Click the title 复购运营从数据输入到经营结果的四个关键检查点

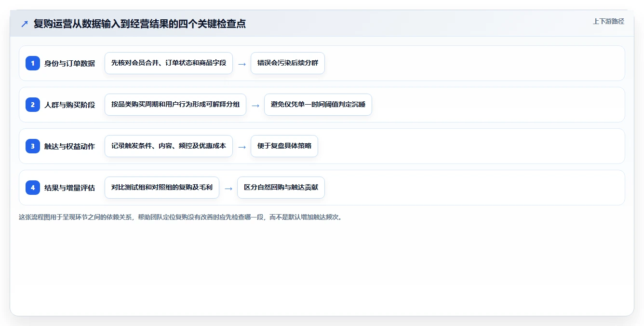click(x=140, y=24)
